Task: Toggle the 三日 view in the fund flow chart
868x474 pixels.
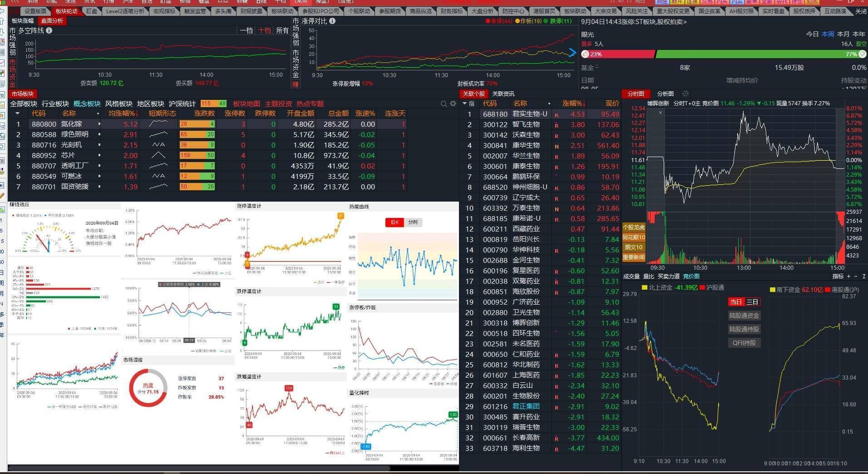Action: (x=752, y=302)
